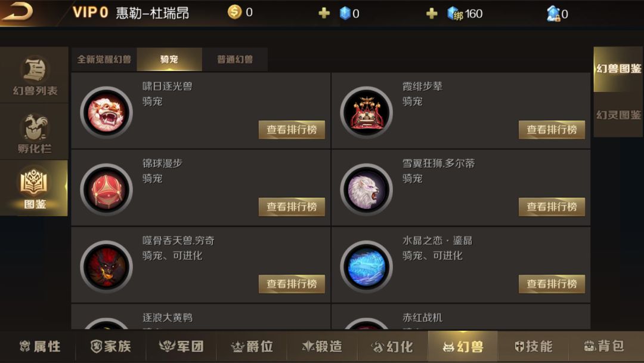Click the golden back arrow icon

17,11
